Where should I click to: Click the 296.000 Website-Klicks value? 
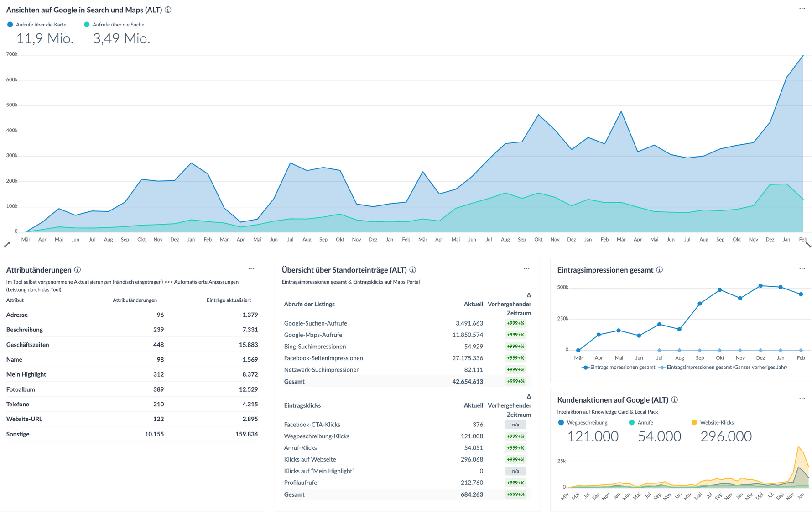point(726,436)
